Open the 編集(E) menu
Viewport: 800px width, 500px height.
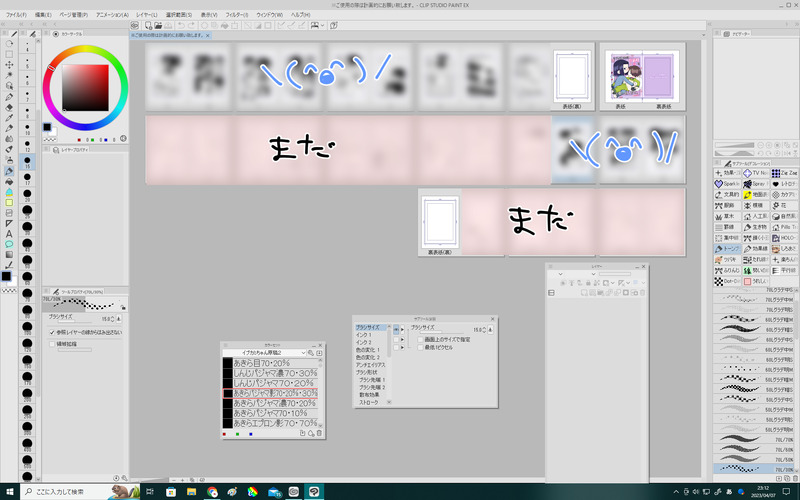pos(43,15)
